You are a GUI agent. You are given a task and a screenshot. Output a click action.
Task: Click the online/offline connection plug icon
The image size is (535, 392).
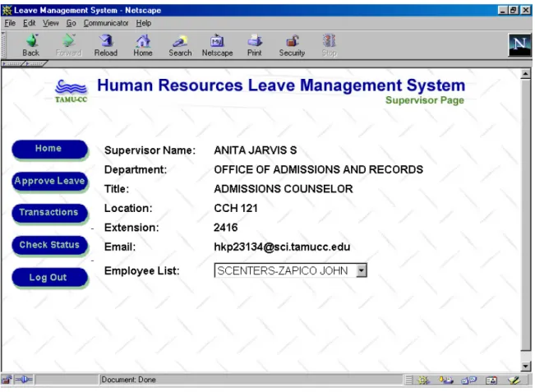(x=24, y=380)
